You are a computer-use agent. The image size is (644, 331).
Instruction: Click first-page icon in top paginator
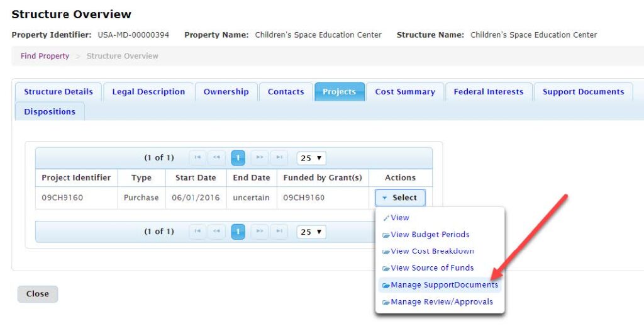pos(197,157)
